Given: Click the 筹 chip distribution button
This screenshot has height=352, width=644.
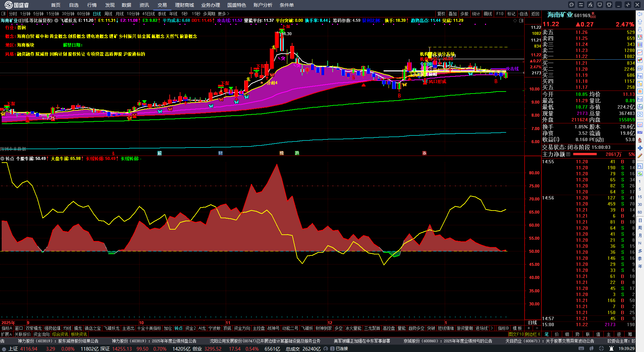Looking at the screenshot, I should (x=630, y=334).
